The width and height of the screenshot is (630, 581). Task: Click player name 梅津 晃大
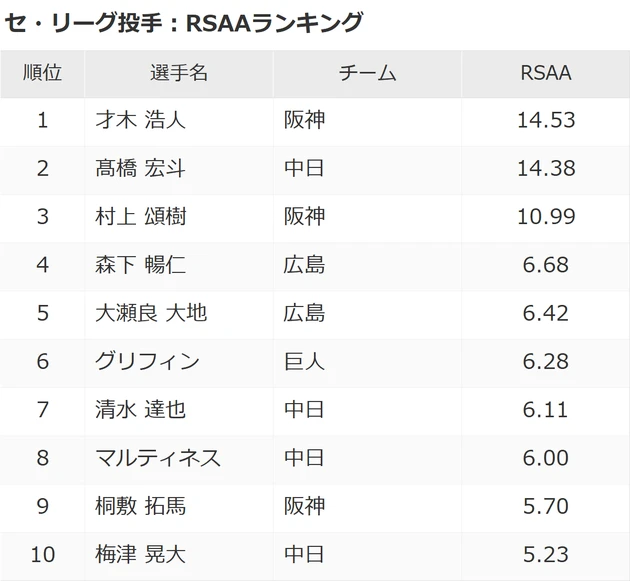pyautogui.click(x=141, y=553)
